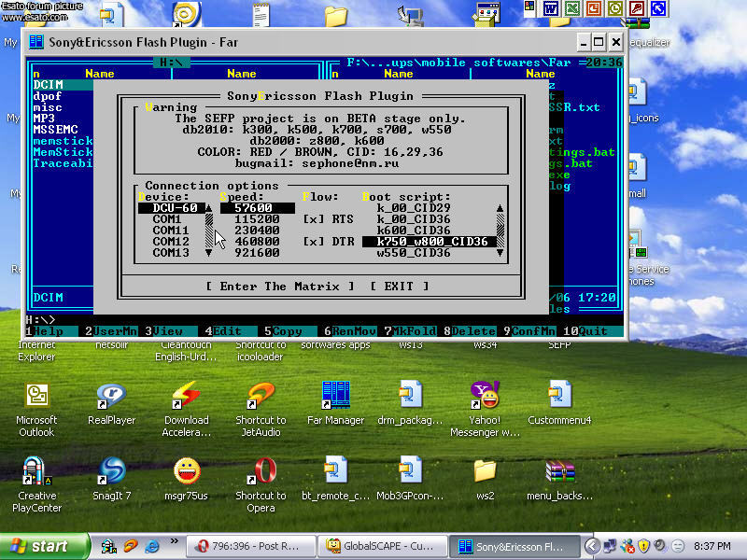The width and height of the screenshot is (747, 560).
Task: Select Custommenu4 file icon
Action: (559, 402)
